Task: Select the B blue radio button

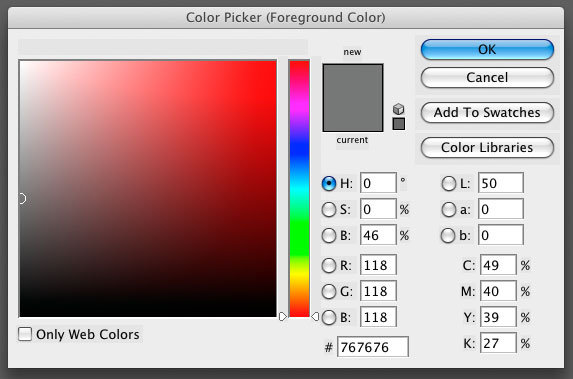Action: [x=329, y=317]
